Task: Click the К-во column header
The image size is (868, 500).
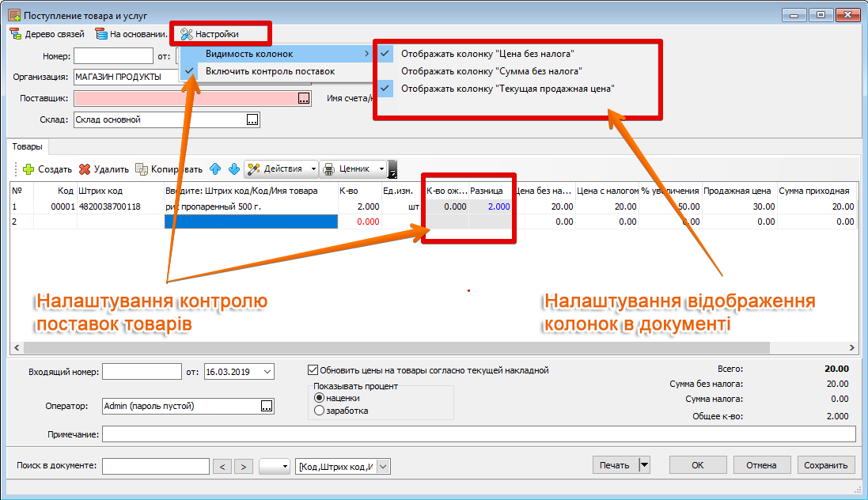Action: [359, 191]
